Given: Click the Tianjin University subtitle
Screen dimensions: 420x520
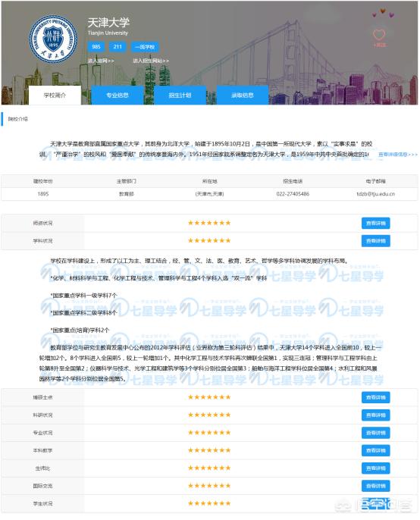Looking at the screenshot, I should (x=108, y=33).
